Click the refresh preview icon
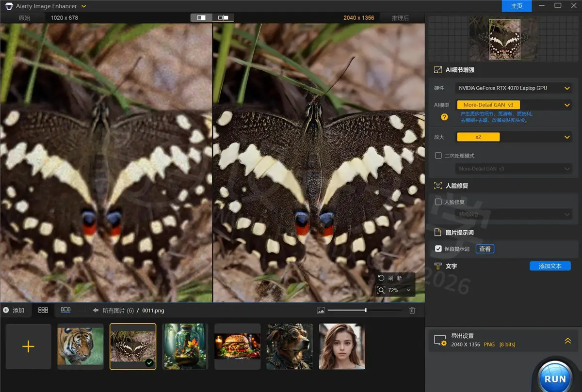Viewport: 582px width, 392px height. (x=381, y=278)
